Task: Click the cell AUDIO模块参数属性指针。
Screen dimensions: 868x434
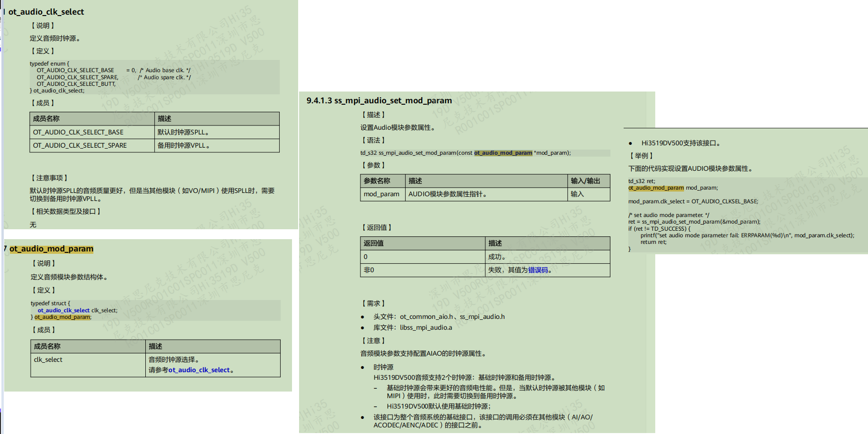Action: tap(486, 194)
